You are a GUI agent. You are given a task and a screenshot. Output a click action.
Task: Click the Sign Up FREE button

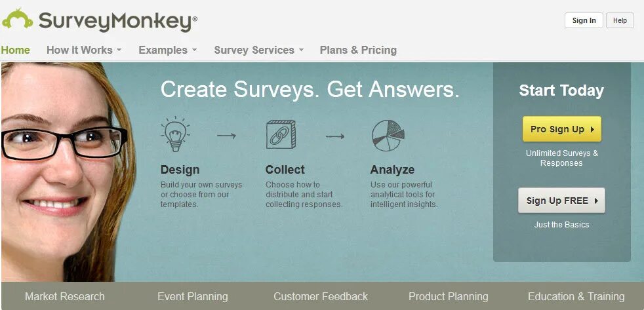(561, 201)
